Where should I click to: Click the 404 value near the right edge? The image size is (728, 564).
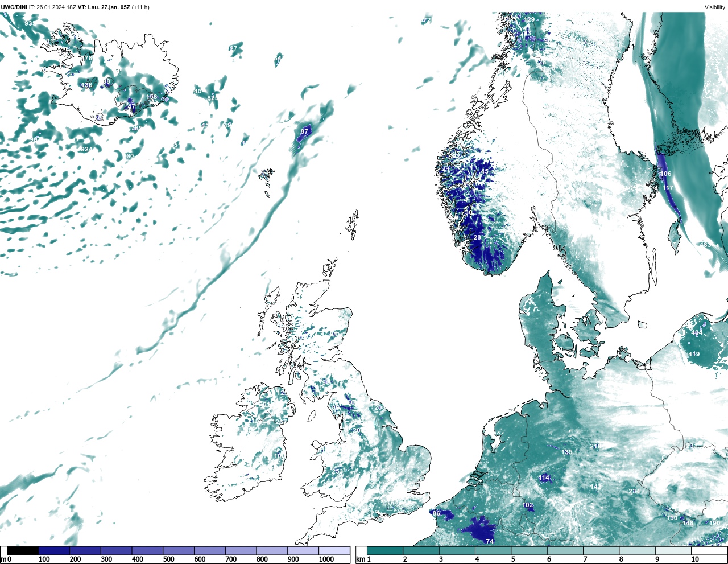[x=697, y=333]
